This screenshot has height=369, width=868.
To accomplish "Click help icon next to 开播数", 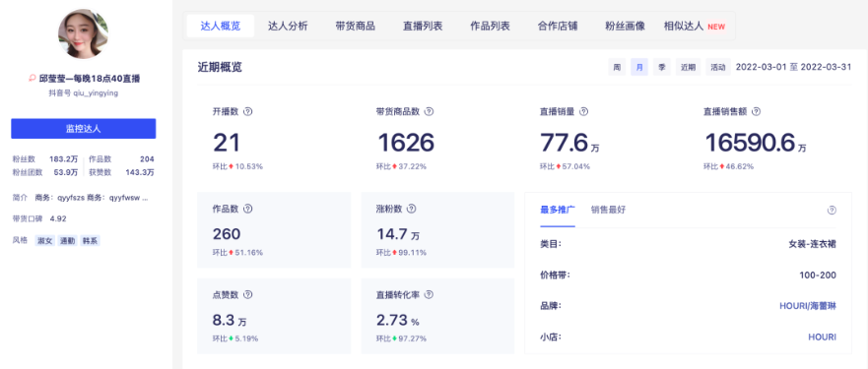I will (248, 111).
